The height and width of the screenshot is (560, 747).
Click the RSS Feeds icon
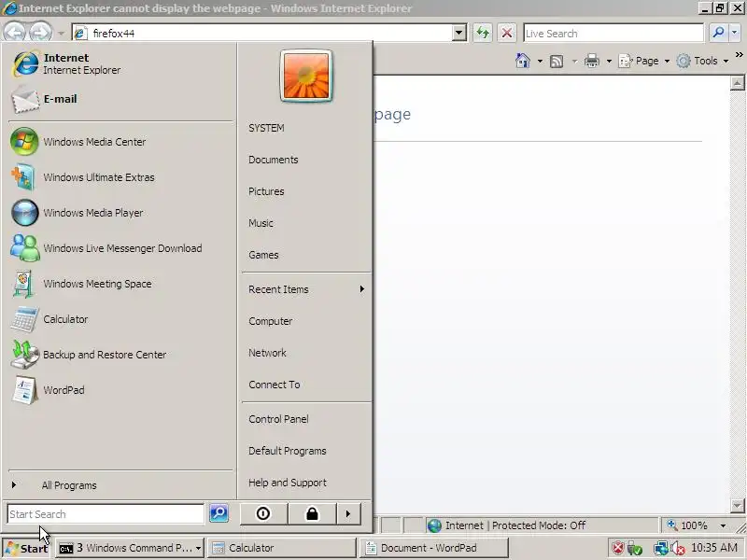(x=557, y=61)
